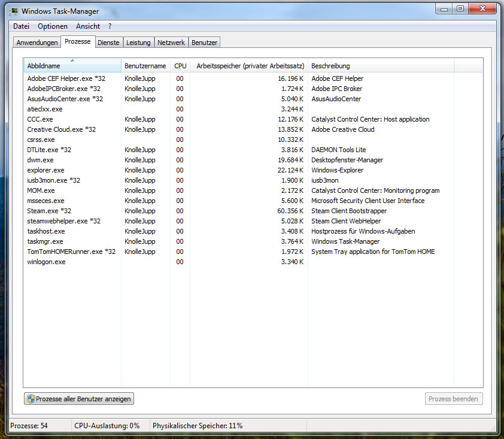Image resolution: width=504 pixels, height=439 pixels.
Task: Click the DAEMON Tools Lite description
Action: pos(338,150)
